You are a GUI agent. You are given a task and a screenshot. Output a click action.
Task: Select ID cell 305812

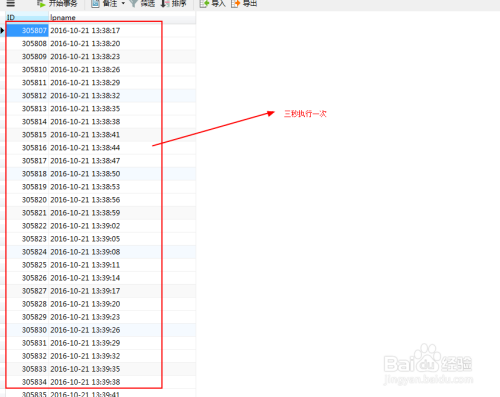point(27,95)
